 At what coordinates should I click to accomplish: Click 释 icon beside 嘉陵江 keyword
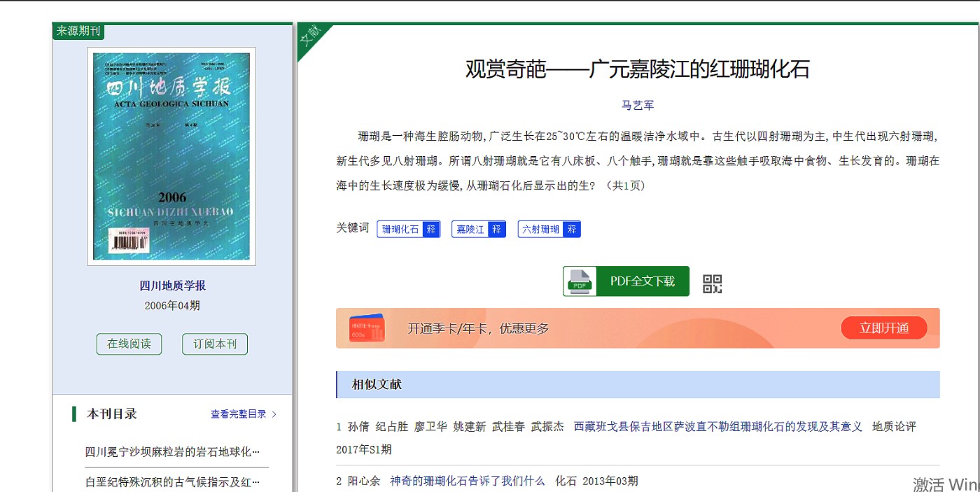[x=497, y=230]
